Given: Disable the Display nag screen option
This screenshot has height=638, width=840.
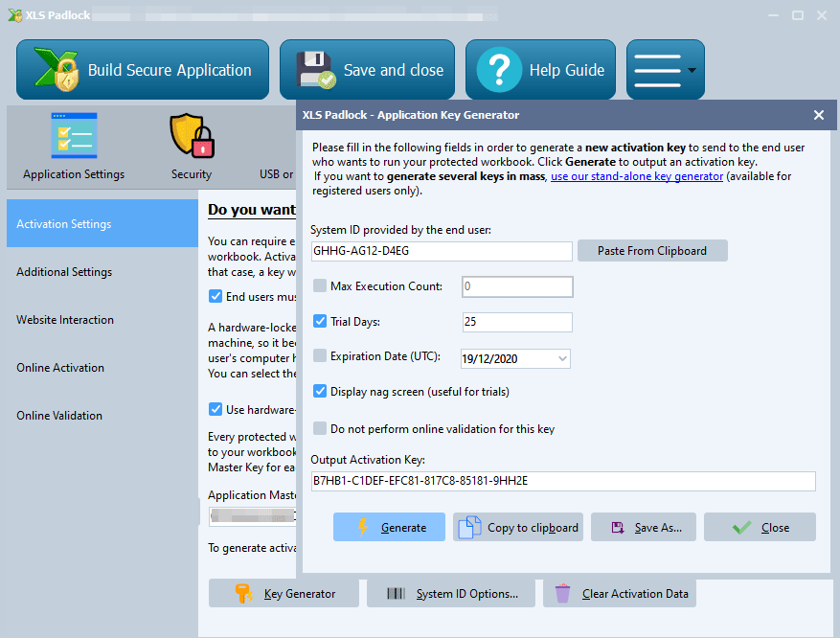Looking at the screenshot, I should [321, 391].
